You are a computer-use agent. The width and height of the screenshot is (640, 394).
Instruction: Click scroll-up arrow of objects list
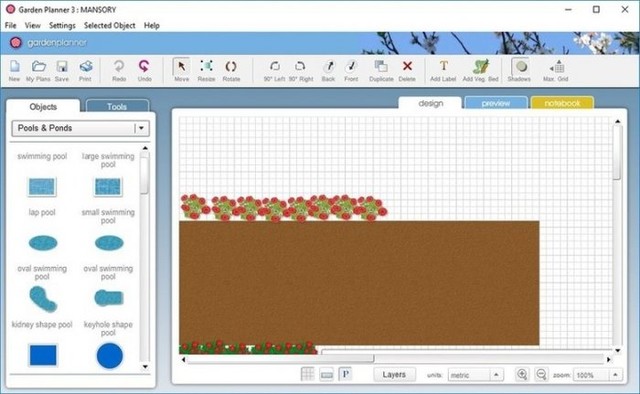click(145, 148)
